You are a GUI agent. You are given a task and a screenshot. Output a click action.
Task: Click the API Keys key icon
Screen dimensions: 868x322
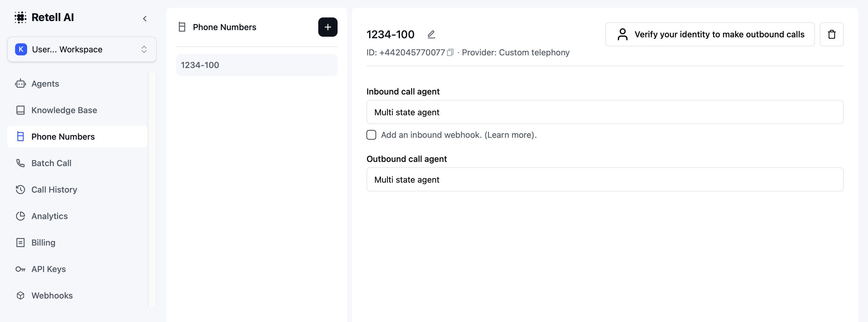(20, 269)
